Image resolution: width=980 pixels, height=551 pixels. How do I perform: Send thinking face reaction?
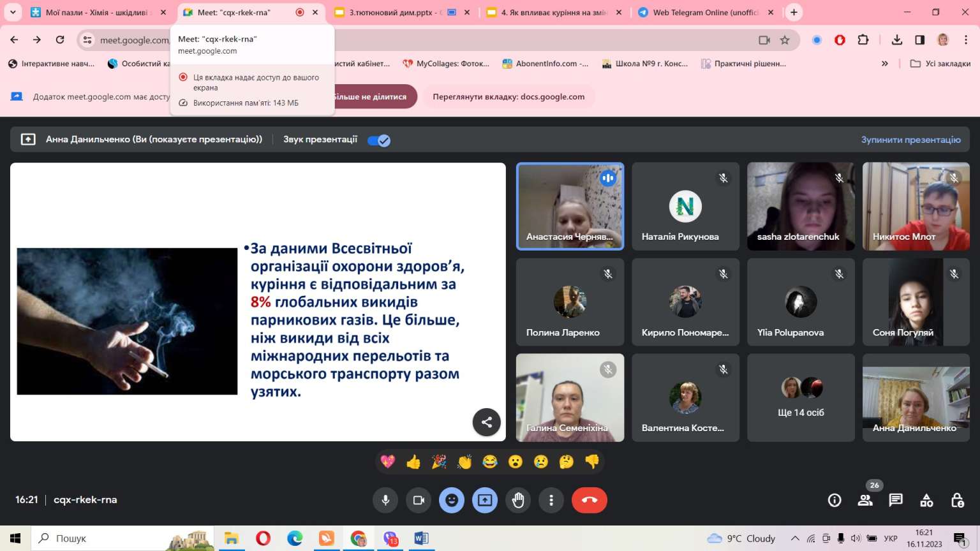coord(567,461)
